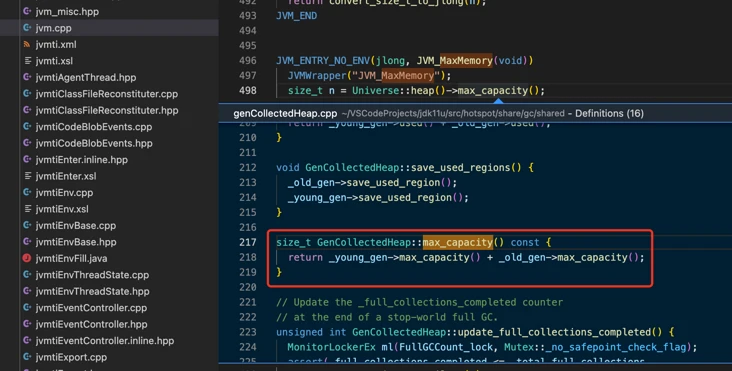Click JVM_MaxMemory on line 496

[x=454, y=61]
